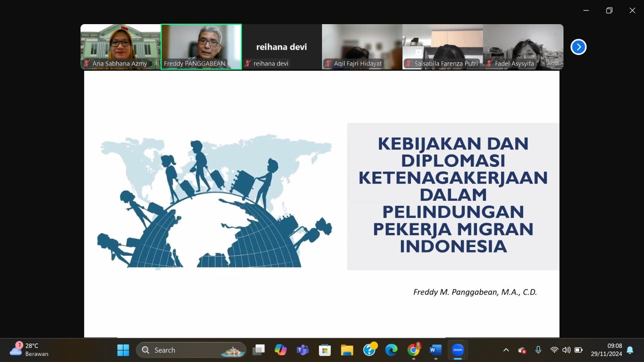Click the reihana devi participant tile
Screen dimensions: 644x362
pos(281,47)
